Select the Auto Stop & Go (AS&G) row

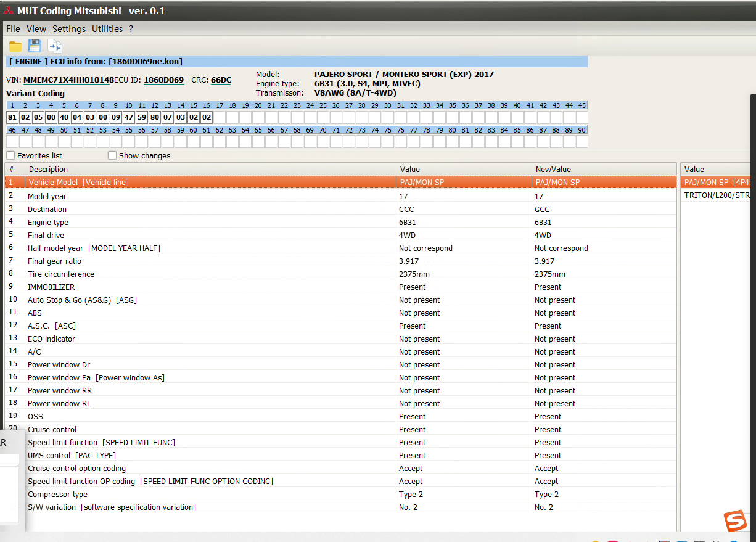click(340, 300)
